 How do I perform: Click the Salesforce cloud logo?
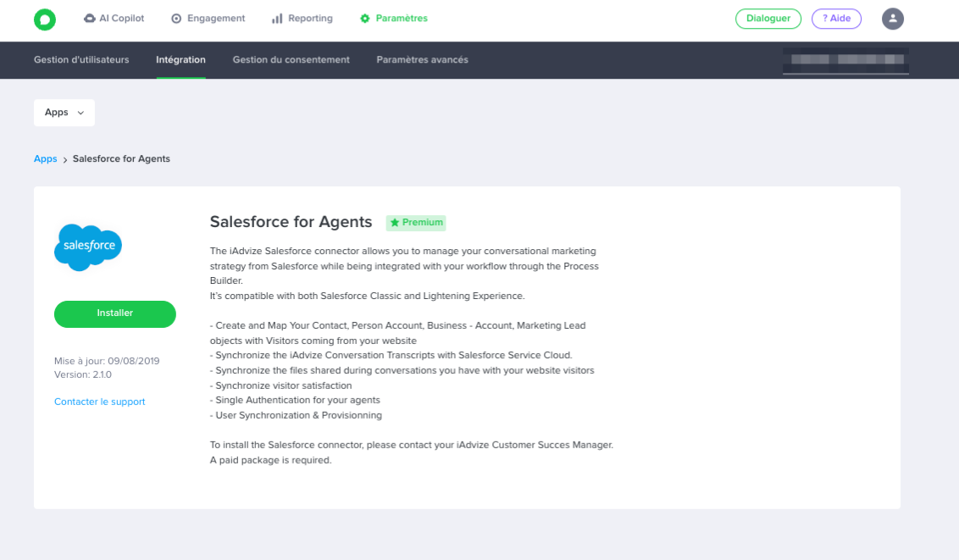click(x=88, y=247)
